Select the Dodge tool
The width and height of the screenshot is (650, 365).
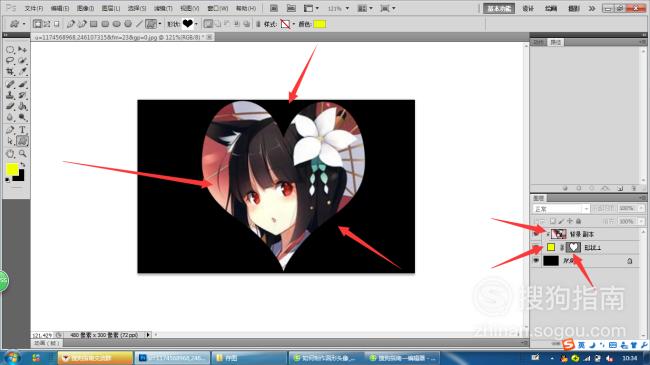[22, 118]
